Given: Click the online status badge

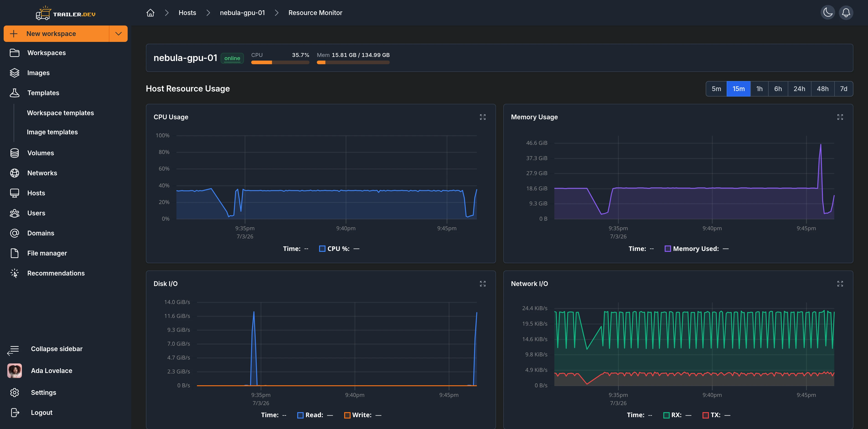Looking at the screenshot, I should [x=232, y=58].
